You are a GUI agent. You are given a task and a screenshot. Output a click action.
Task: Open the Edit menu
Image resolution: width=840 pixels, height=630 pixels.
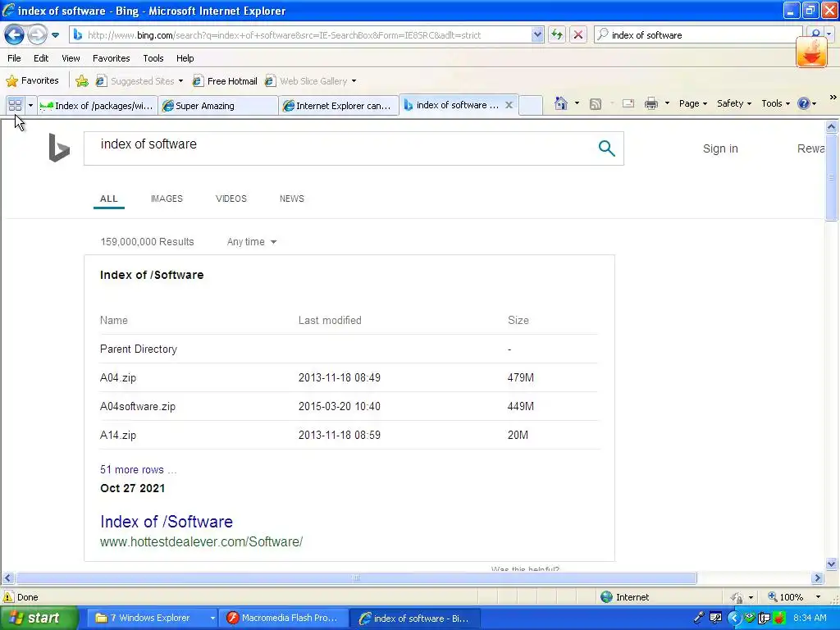(x=41, y=58)
